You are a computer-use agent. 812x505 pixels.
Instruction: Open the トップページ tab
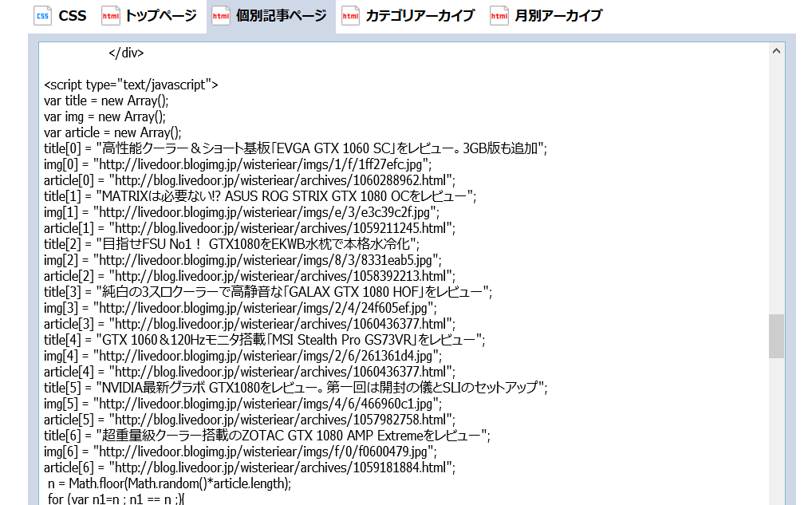click(x=149, y=15)
